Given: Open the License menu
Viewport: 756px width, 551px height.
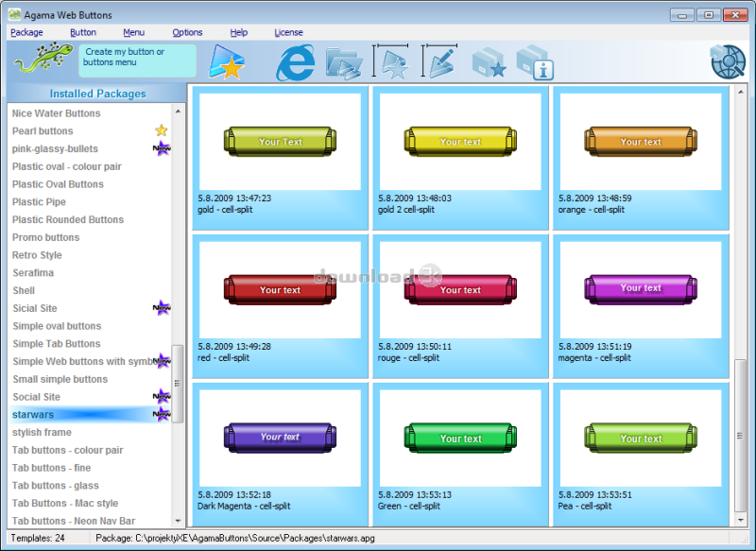Looking at the screenshot, I should 288,32.
